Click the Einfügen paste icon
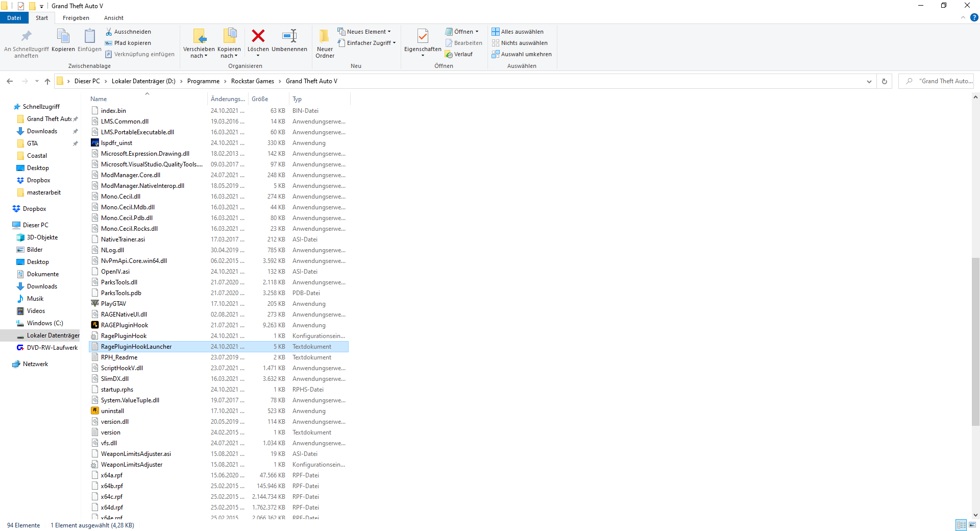This screenshot has width=980, height=531. tap(89, 37)
